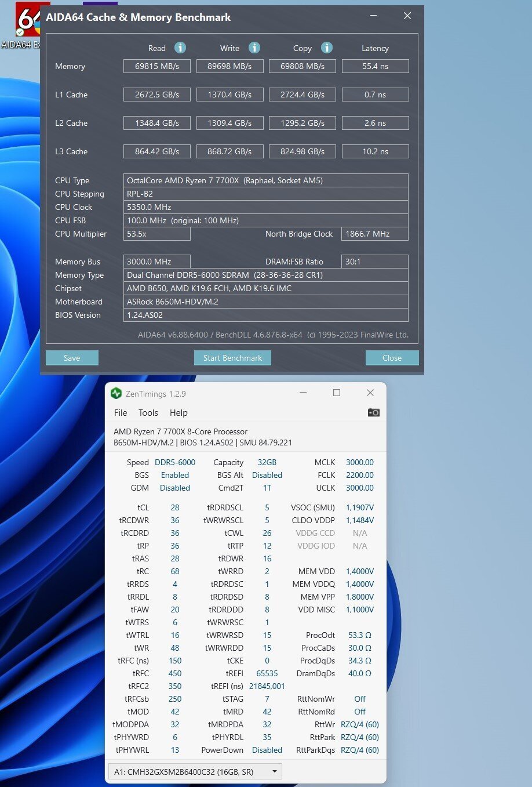Open the Tools menu in ZenTimings
The width and height of the screenshot is (532, 787).
pos(148,413)
